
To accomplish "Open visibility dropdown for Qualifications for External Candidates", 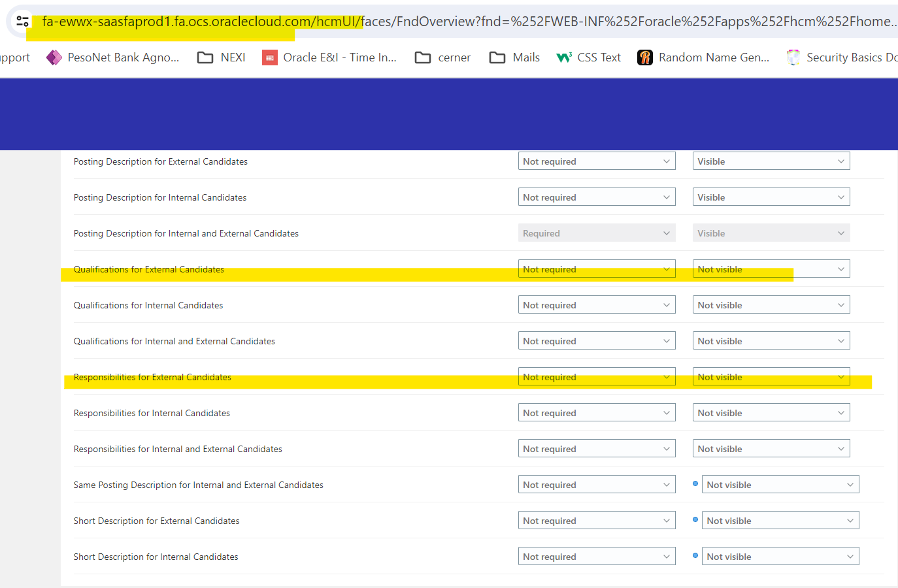I will (x=771, y=269).
